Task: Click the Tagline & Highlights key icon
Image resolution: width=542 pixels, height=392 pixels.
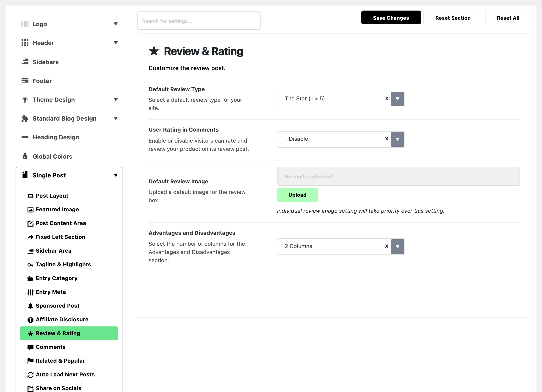Action: 30,265
